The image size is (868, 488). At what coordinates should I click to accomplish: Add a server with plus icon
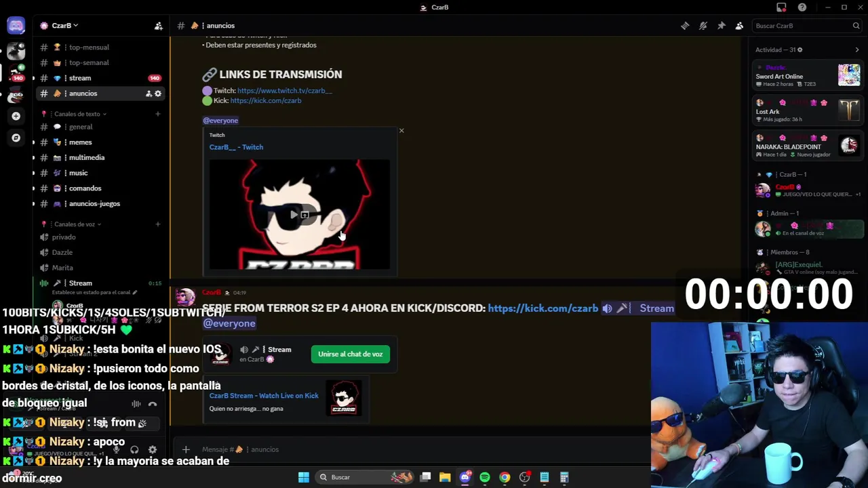[16, 116]
